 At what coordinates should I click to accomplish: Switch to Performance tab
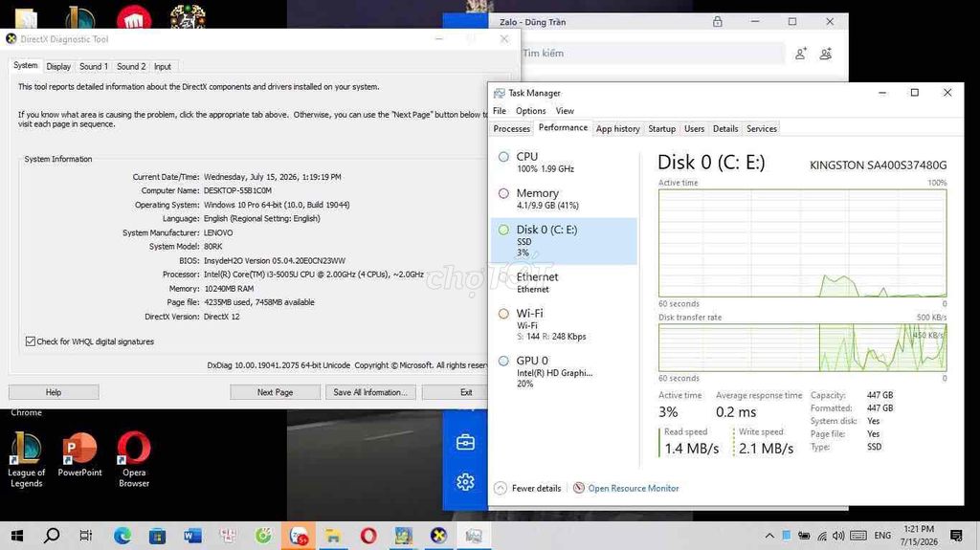[x=563, y=127]
